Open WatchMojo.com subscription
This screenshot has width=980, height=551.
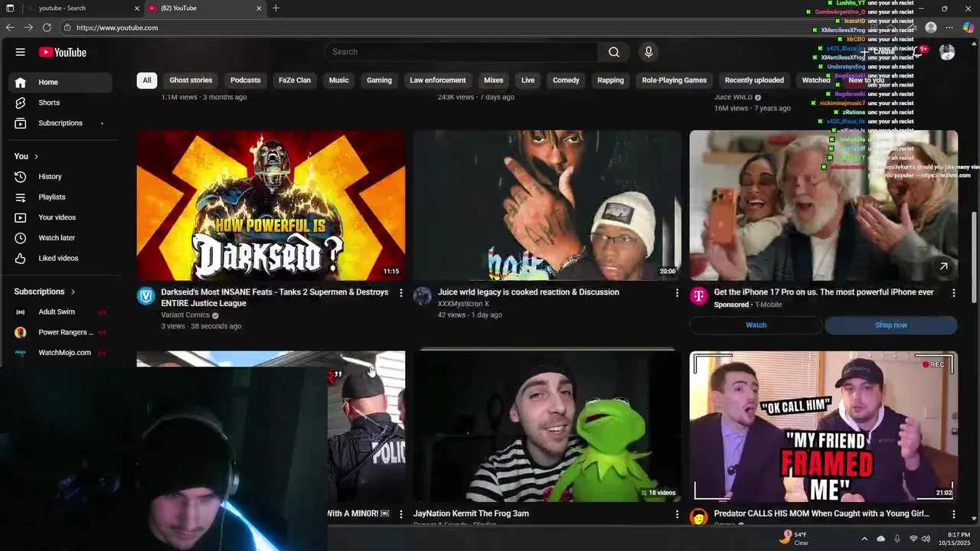(60, 353)
